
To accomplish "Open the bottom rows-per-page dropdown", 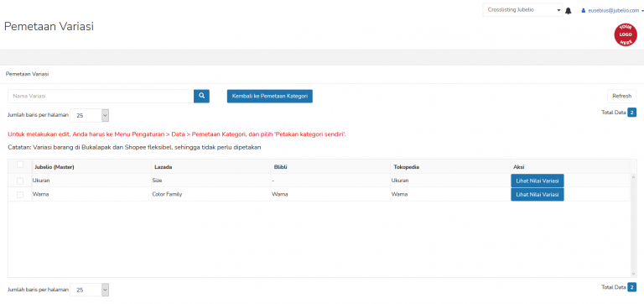I will coord(90,290).
